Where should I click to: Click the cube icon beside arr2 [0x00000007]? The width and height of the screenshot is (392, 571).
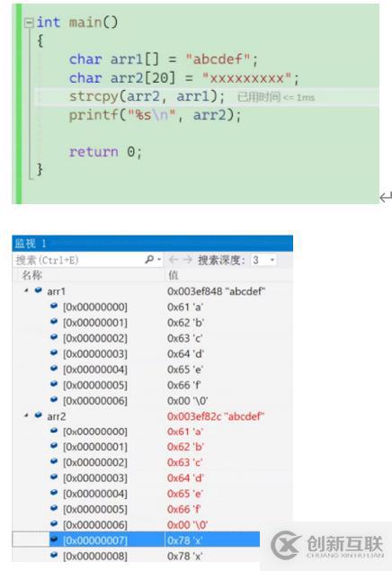[54, 539]
